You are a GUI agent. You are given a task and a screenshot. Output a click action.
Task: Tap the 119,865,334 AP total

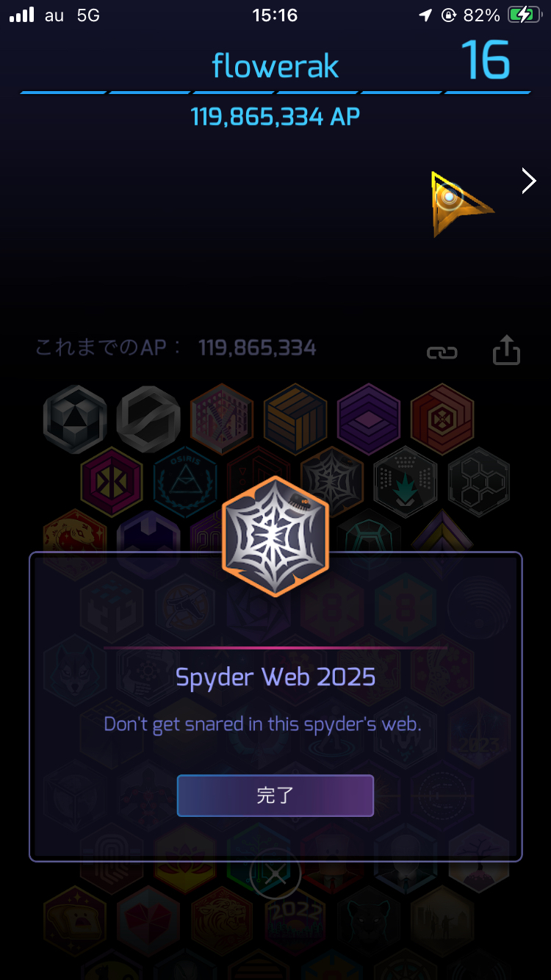[275, 117]
